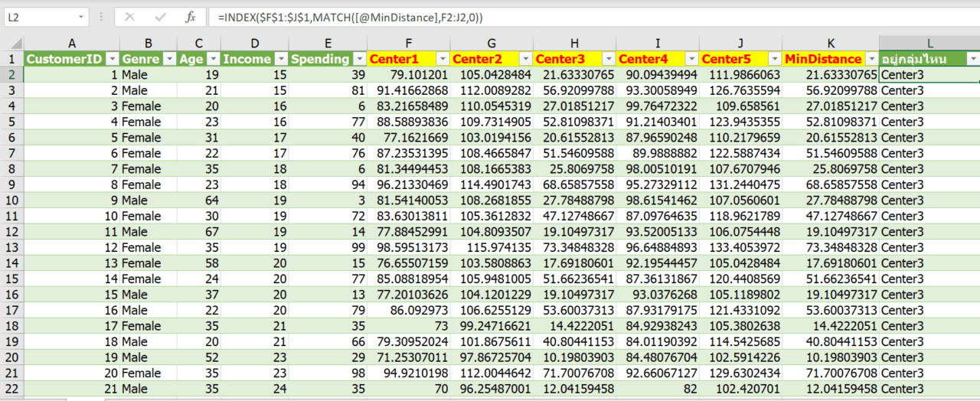Select column A header
The image size is (980, 401).
click(x=72, y=44)
